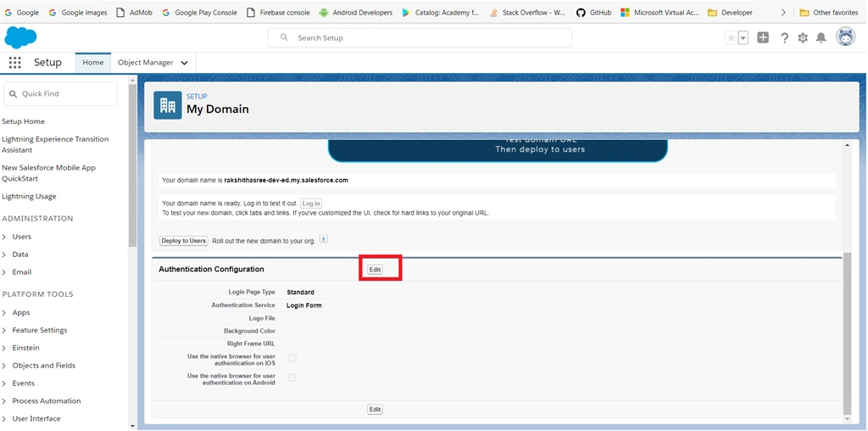Click the rakshithasree-dev-ed.my.salesforce.com domain name
The image size is (868, 431).
[287, 180]
